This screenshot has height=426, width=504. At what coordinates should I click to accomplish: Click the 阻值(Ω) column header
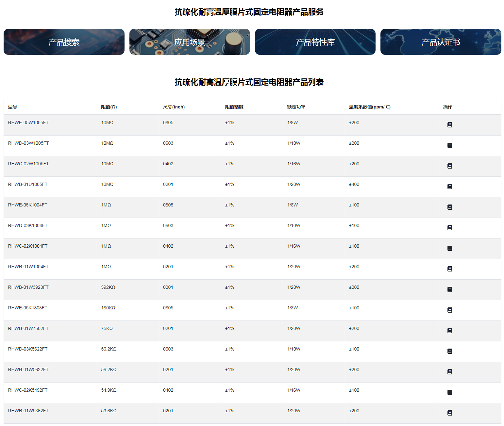pos(109,107)
